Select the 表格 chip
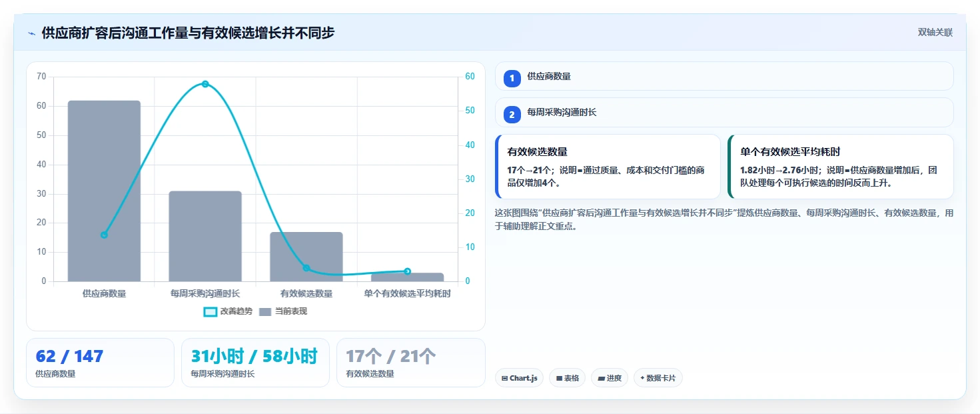980x414 pixels. (567, 378)
